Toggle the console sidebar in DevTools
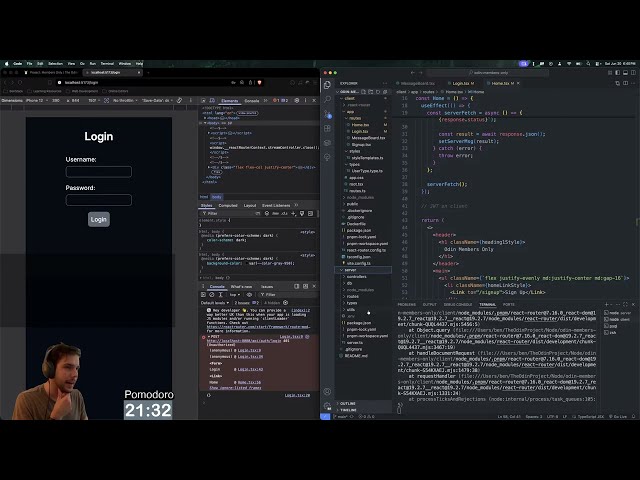This screenshot has width=640, height=480. tap(203, 295)
